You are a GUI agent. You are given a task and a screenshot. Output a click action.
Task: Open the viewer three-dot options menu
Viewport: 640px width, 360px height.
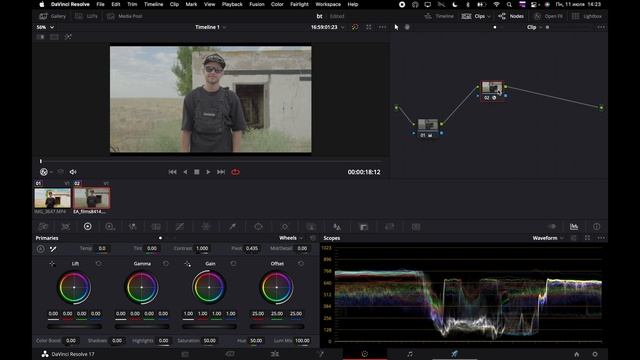[382, 27]
